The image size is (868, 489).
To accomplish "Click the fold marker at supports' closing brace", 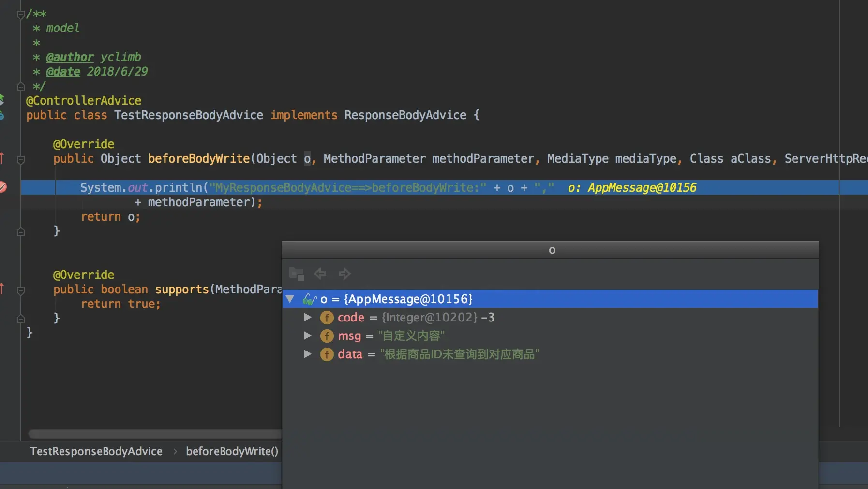I will click(20, 319).
